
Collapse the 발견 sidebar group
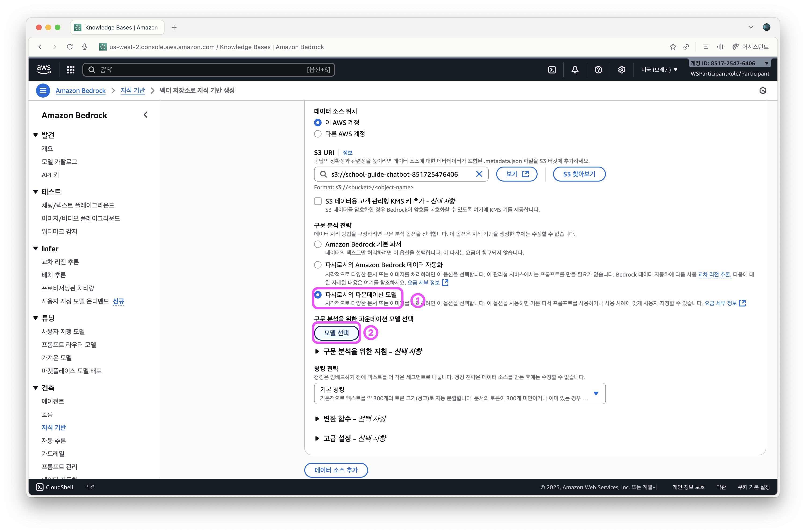click(x=36, y=135)
